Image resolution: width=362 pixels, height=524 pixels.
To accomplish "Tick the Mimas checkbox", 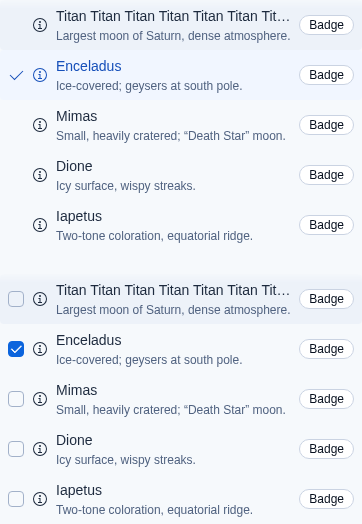I will [x=16, y=399].
